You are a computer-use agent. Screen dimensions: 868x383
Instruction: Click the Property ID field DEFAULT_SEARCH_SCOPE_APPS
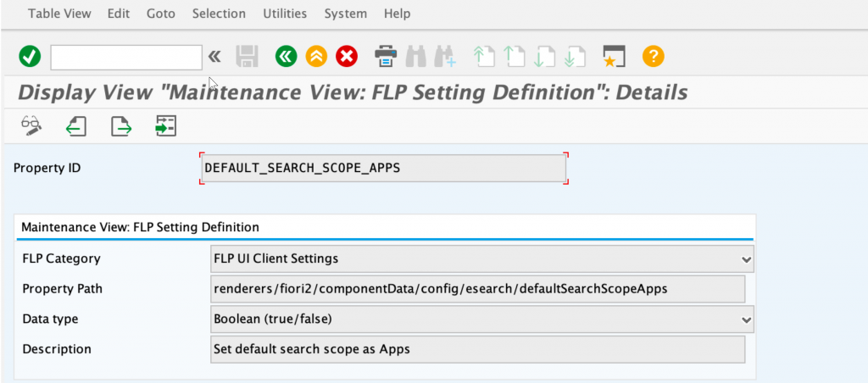click(x=384, y=169)
